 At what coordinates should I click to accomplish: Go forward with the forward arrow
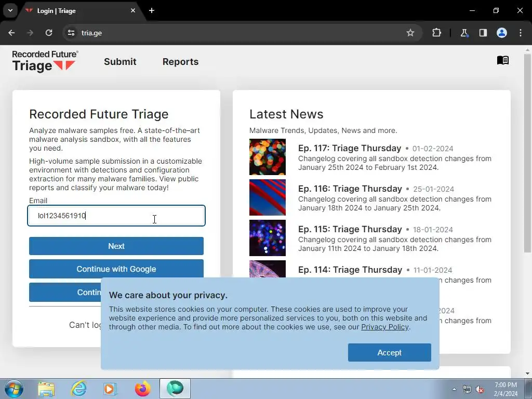point(30,33)
